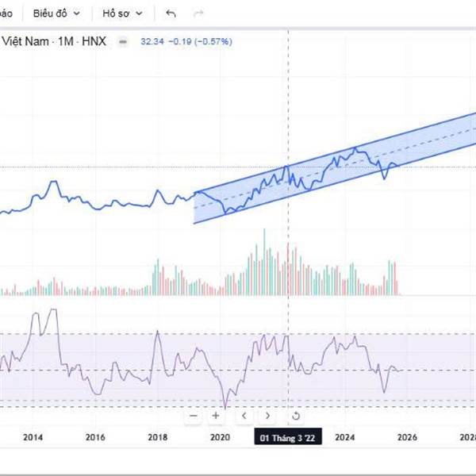The width and height of the screenshot is (476, 476).
Task: Click the 2016 label on time axis
Action: tap(95, 437)
